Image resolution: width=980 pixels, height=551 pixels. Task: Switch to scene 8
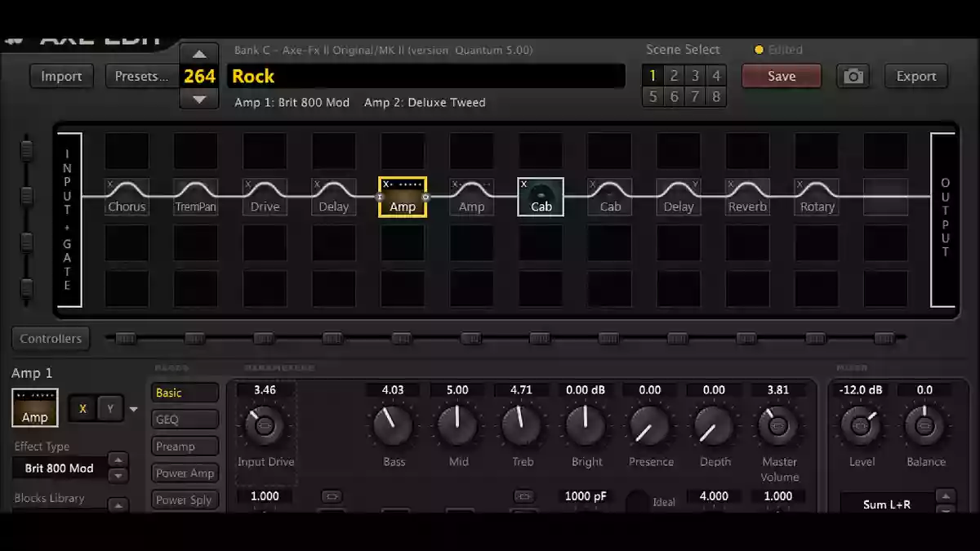(x=716, y=97)
